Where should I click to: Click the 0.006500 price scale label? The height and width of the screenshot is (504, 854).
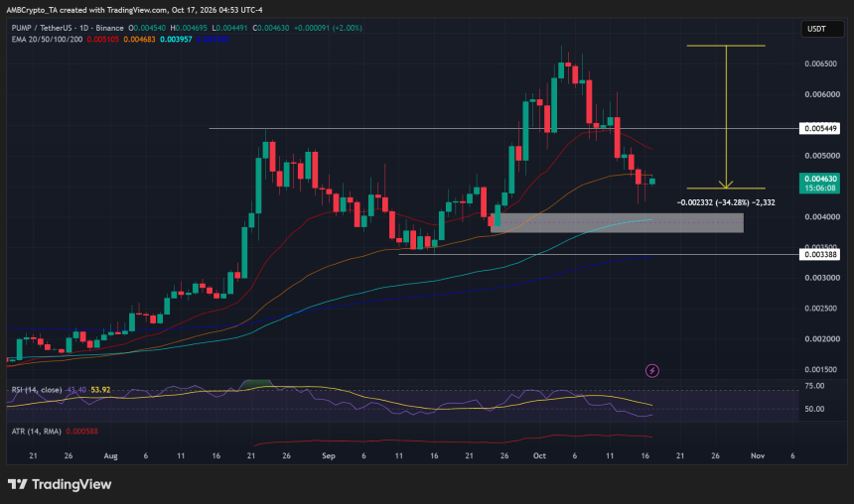click(x=821, y=63)
